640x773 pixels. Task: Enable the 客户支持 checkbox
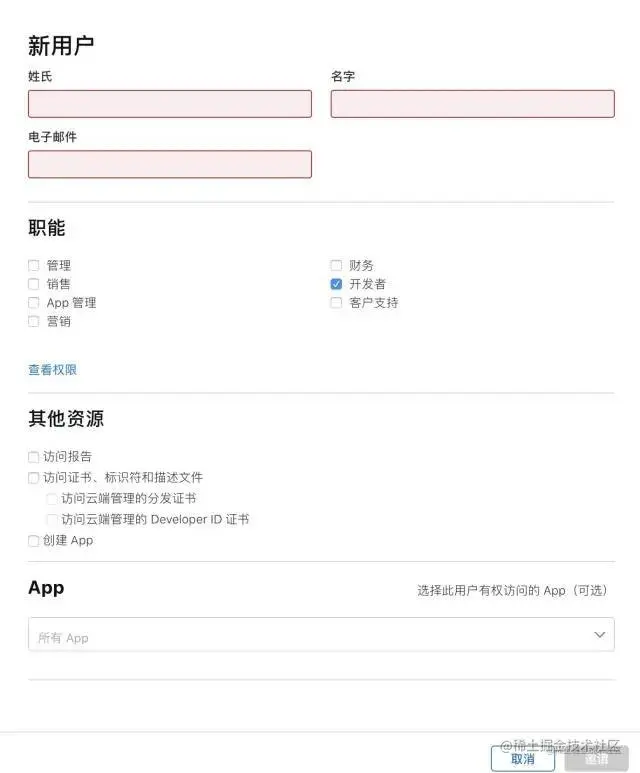(x=336, y=303)
